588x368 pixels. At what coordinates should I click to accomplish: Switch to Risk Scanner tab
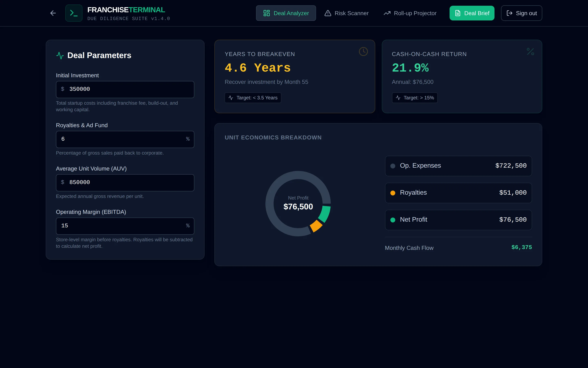[x=346, y=13]
